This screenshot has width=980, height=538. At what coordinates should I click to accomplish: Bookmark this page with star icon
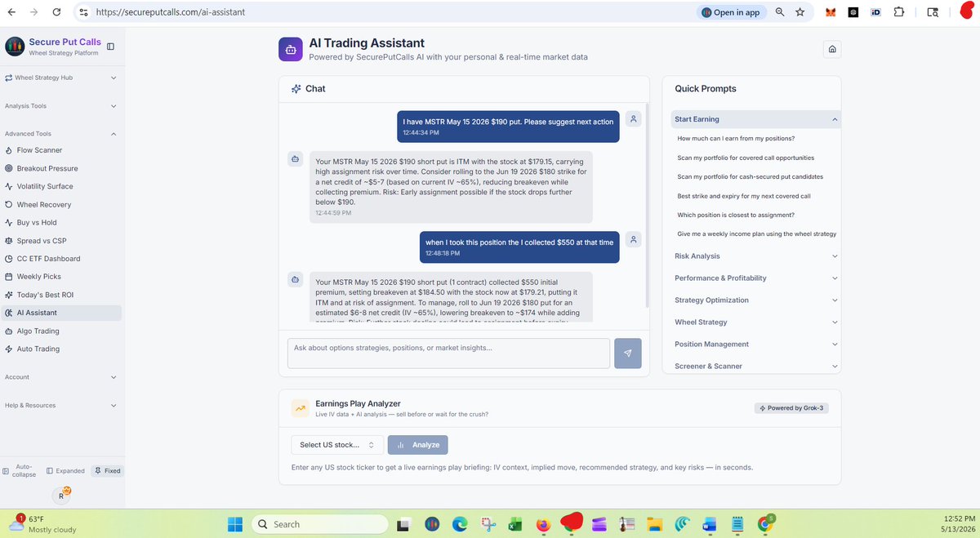pyautogui.click(x=800, y=12)
